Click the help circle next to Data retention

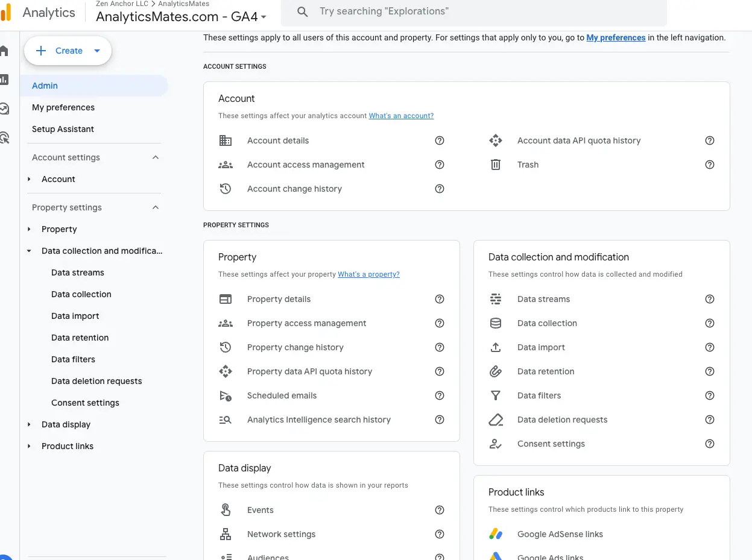pos(710,371)
